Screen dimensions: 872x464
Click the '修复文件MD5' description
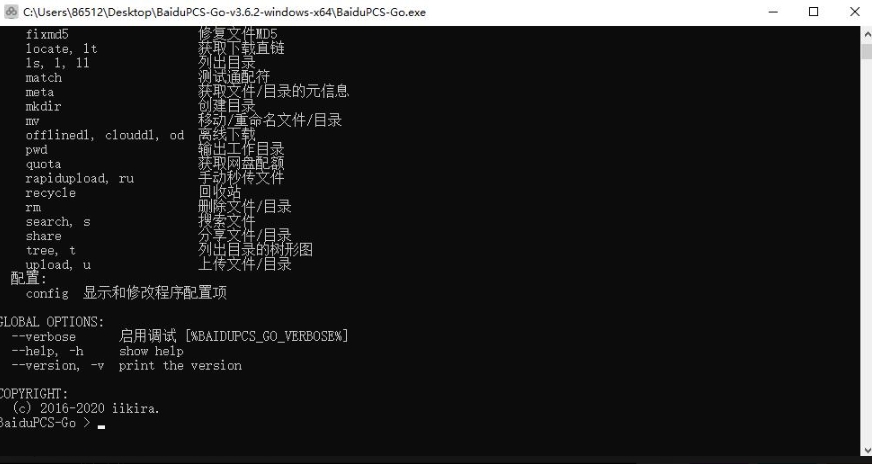pos(238,34)
